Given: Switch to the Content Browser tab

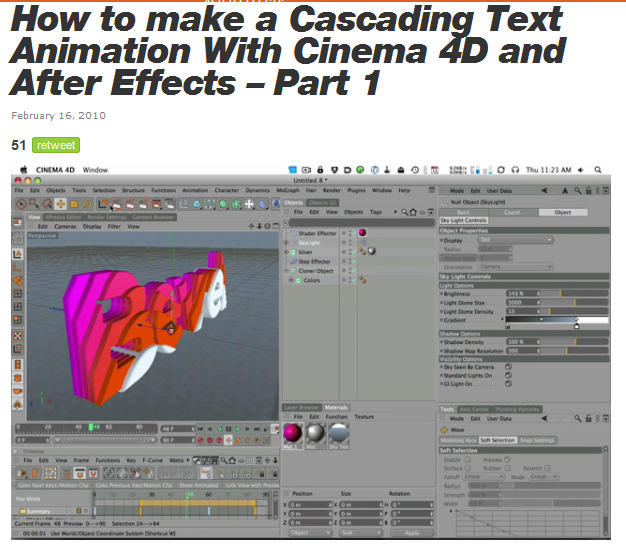Looking at the screenshot, I should tap(153, 217).
